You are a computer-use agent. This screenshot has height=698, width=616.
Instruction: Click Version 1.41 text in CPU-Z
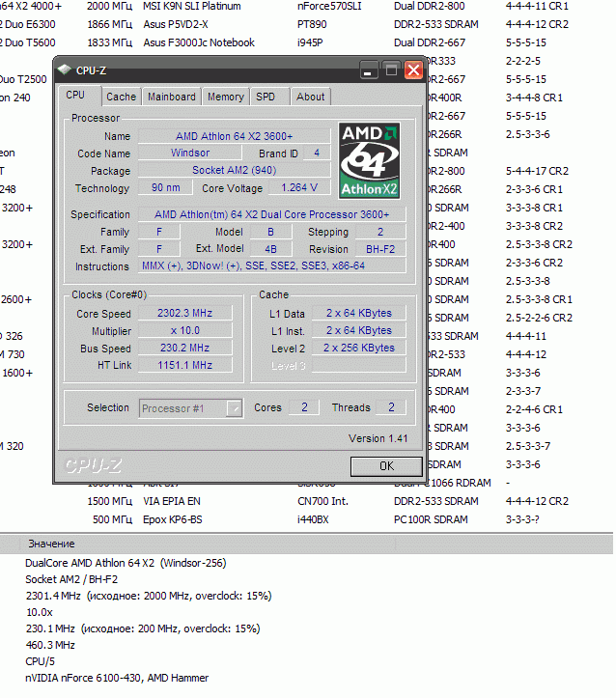[378, 438]
